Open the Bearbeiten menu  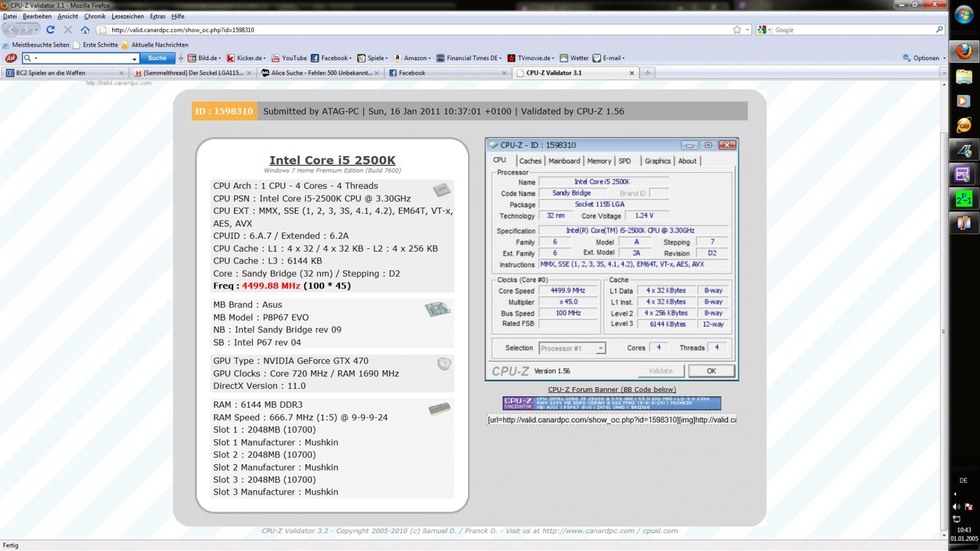coord(37,16)
